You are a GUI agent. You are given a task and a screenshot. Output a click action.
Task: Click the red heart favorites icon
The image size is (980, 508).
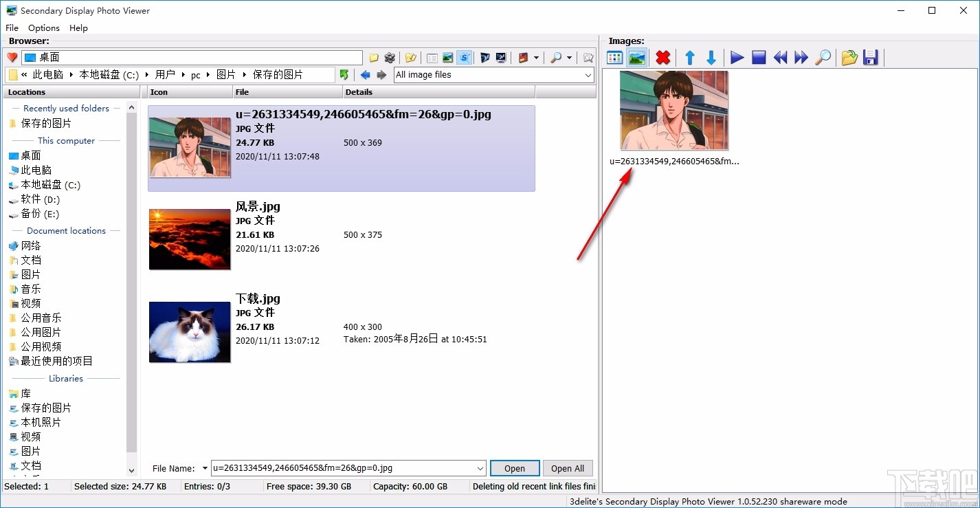click(12, 58)
